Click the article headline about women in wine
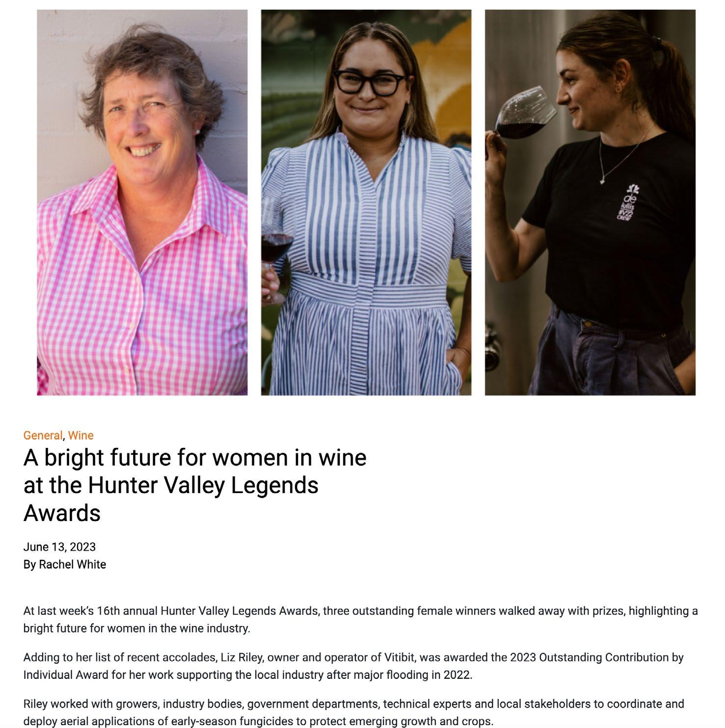Viewport: 725px width, 728px height. (195, 485)
